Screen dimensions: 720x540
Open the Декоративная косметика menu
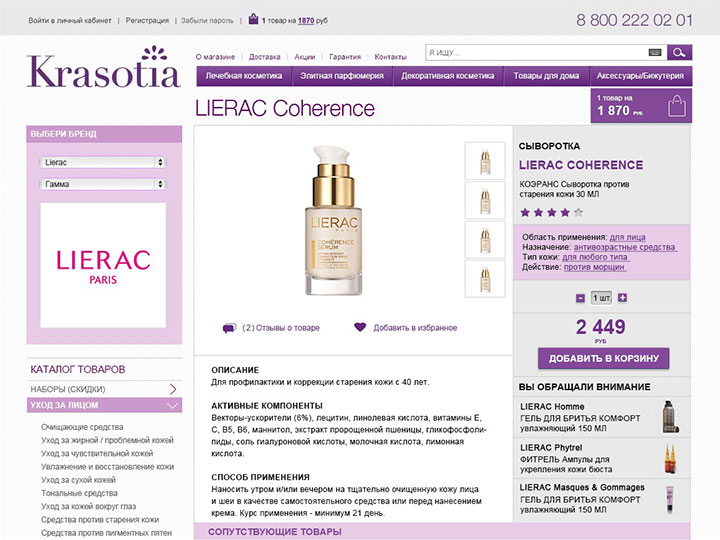coord(448,76)
